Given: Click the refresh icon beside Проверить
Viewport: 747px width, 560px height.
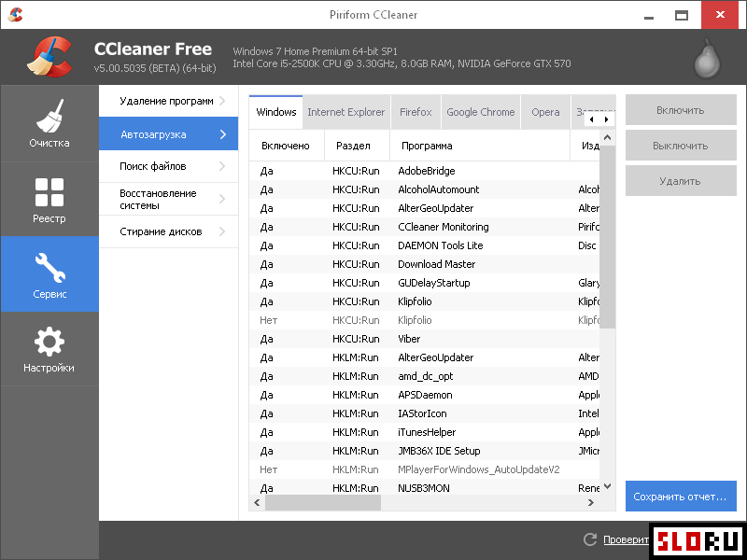Looking at the screenshot, I should pyautogui.click(x=590, y=539).
